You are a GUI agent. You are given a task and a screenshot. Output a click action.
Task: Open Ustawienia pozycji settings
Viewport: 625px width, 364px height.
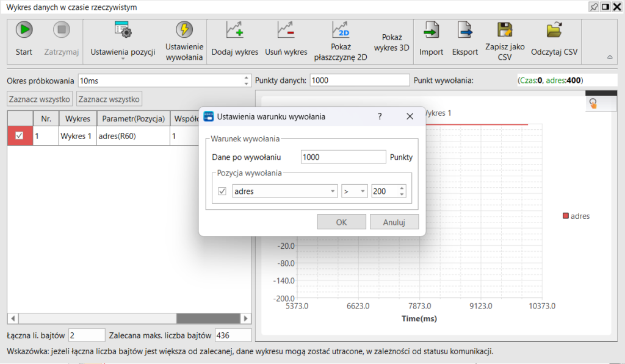pos(123,41)
